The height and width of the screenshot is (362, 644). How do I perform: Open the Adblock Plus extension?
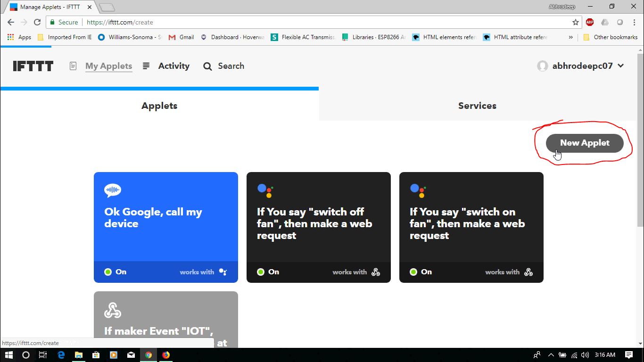(x=590, y=22)
